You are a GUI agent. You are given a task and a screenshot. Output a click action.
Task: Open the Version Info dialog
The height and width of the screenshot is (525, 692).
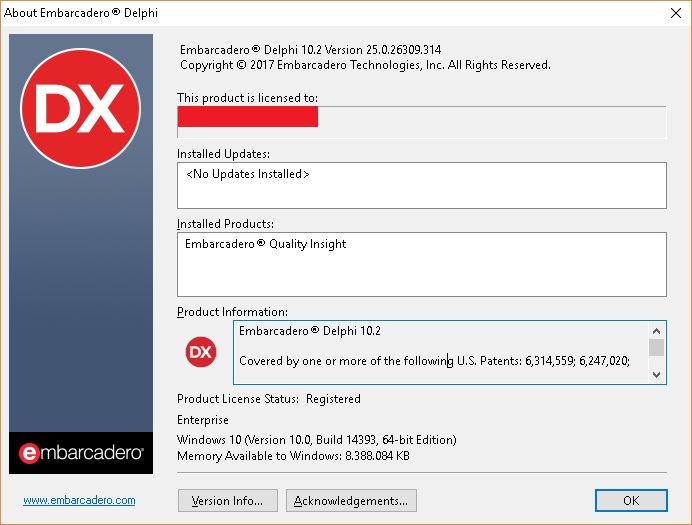click(228, 501)
